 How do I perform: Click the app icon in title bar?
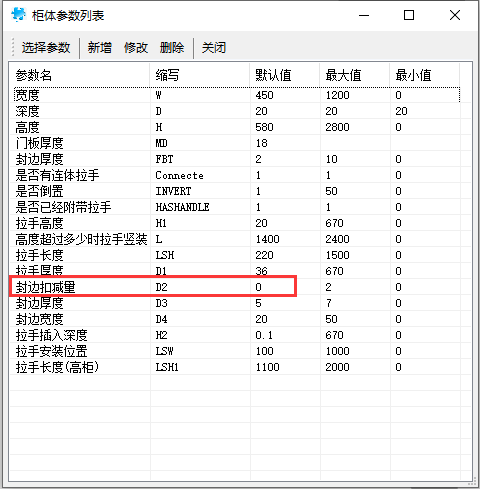coord(18,15)
